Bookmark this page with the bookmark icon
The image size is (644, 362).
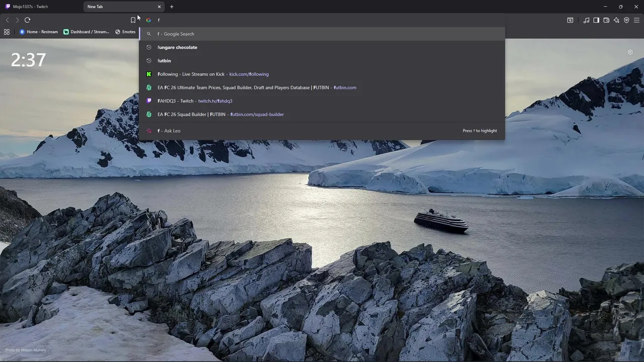point(133,20)
